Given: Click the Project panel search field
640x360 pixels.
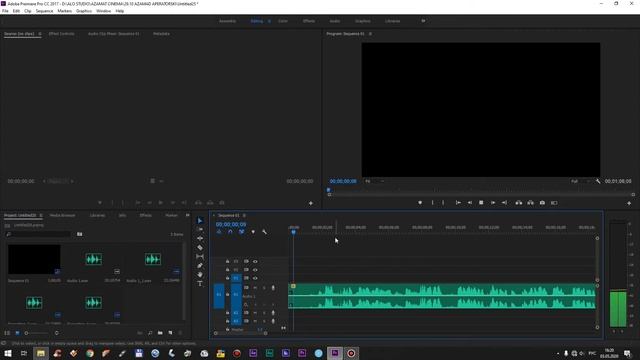Looking at the screenshot, I should [x=39, y=234].
